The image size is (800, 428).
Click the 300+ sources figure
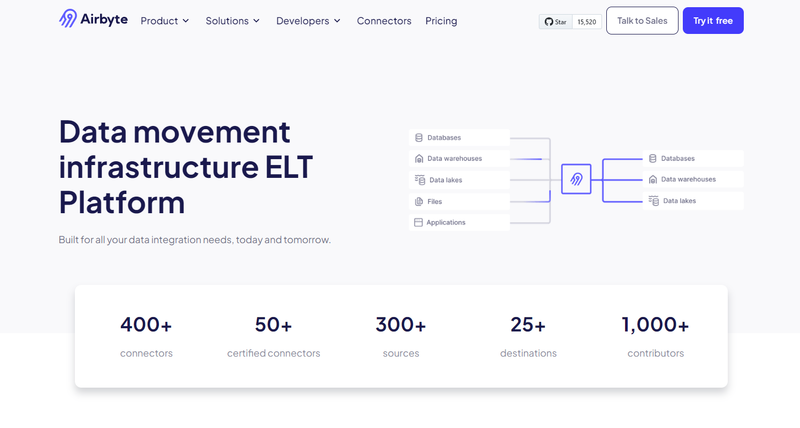(401, 324)
